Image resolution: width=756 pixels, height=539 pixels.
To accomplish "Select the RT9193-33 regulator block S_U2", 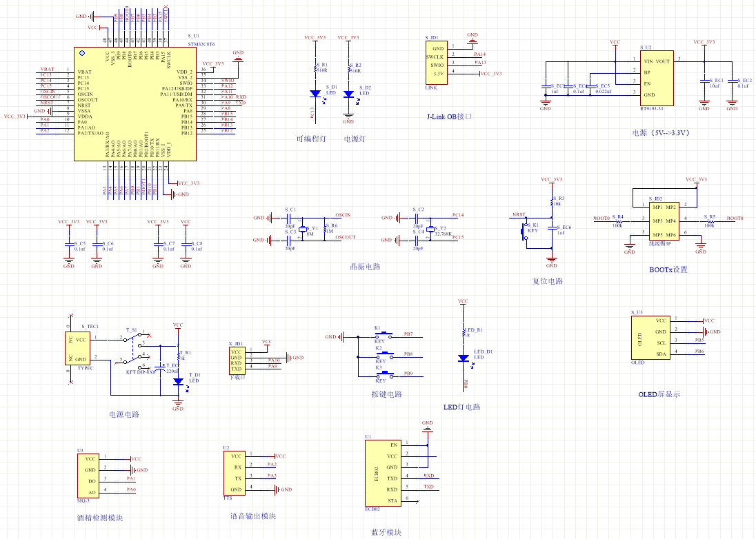I will click(657, 78).
